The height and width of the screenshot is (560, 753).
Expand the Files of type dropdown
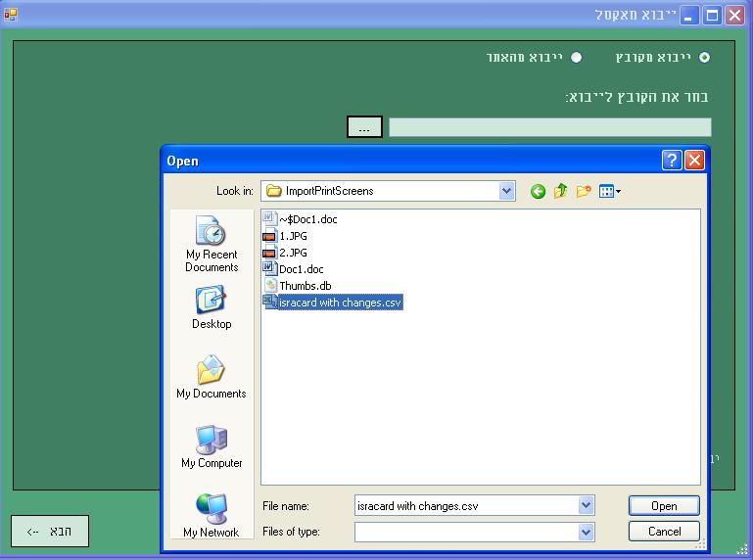pyautogui.click(x=586, y=532)
